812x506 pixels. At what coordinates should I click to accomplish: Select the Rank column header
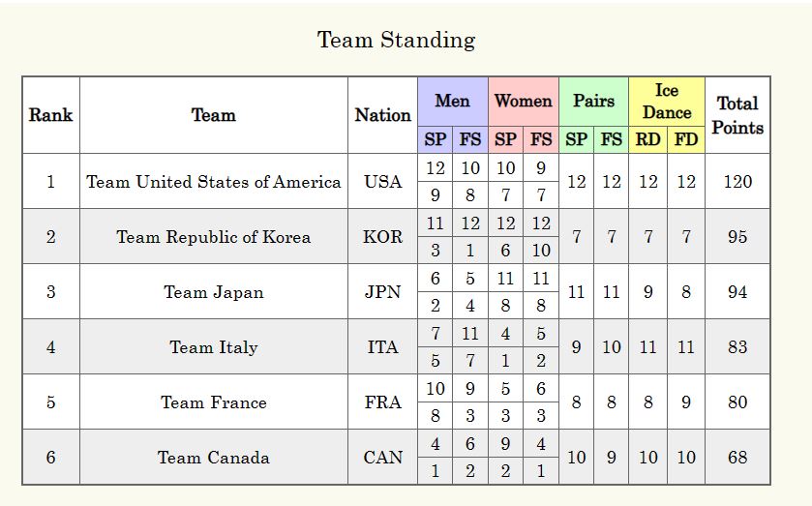(50, 115)
